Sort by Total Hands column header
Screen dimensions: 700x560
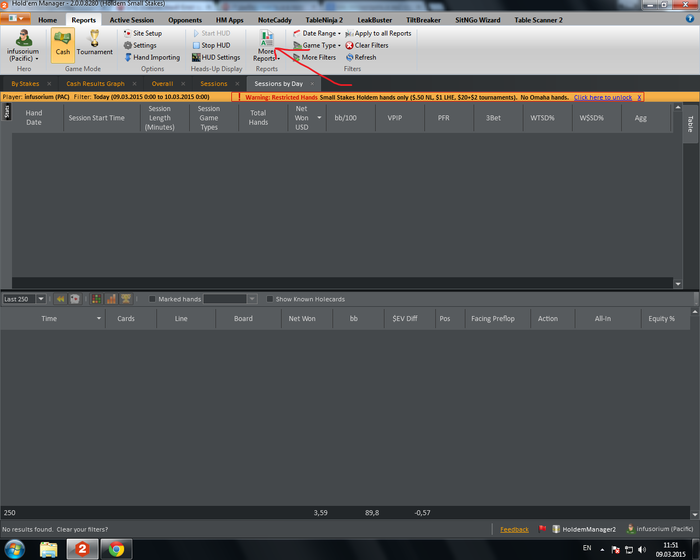pyautogui.click(x=258, y=118)
